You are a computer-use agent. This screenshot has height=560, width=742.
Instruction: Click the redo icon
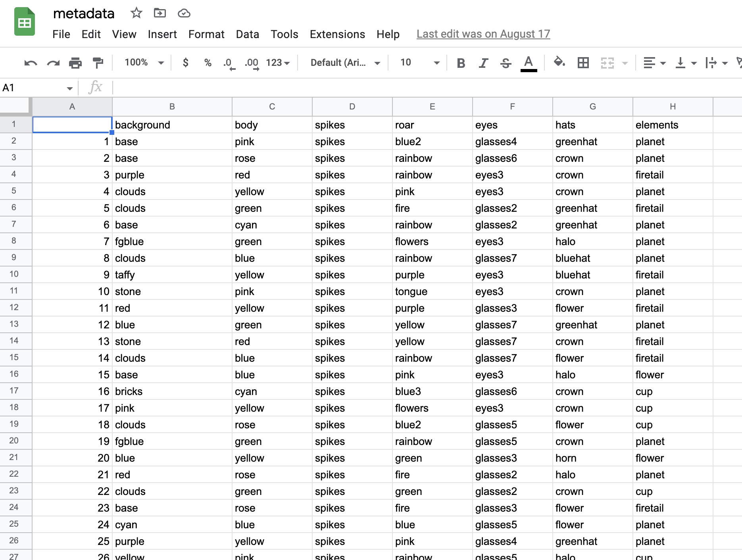pos(53,63)
